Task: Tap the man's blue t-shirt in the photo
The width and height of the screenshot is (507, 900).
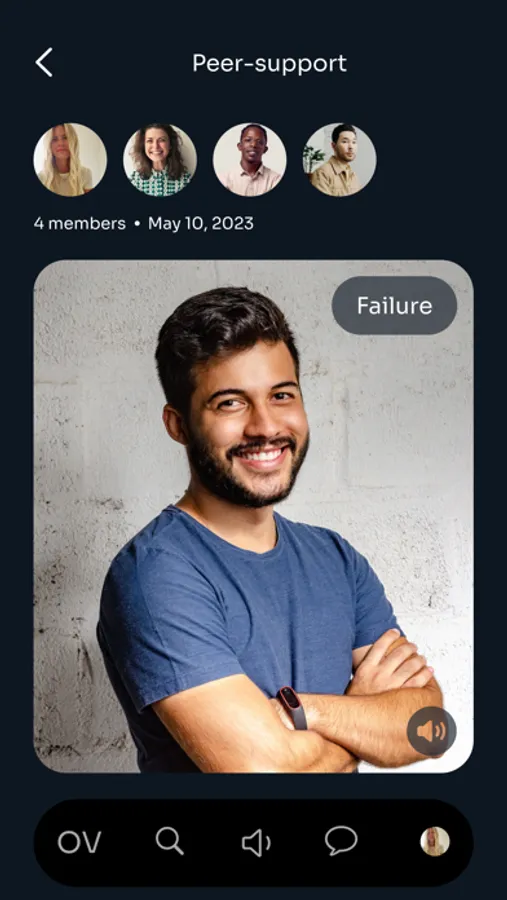Action: [x=230, y=603]
